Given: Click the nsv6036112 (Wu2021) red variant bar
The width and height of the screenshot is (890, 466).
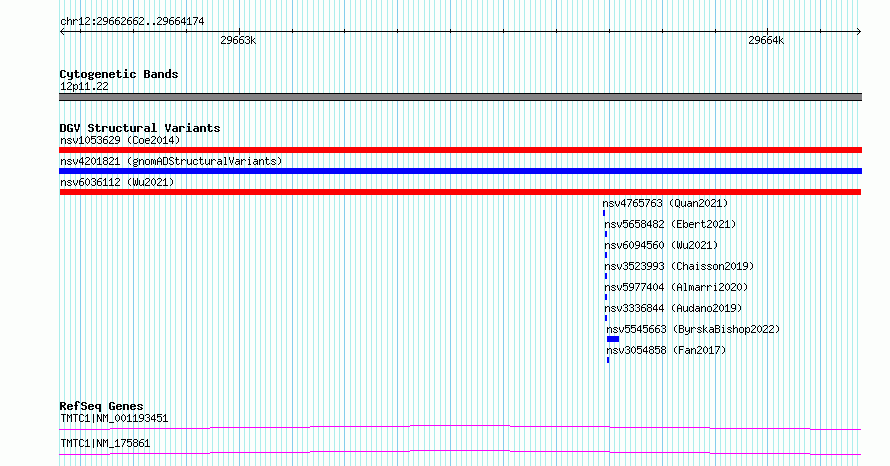Looking at the screenshot, I should pyautogui.click(x=460, y=192).
